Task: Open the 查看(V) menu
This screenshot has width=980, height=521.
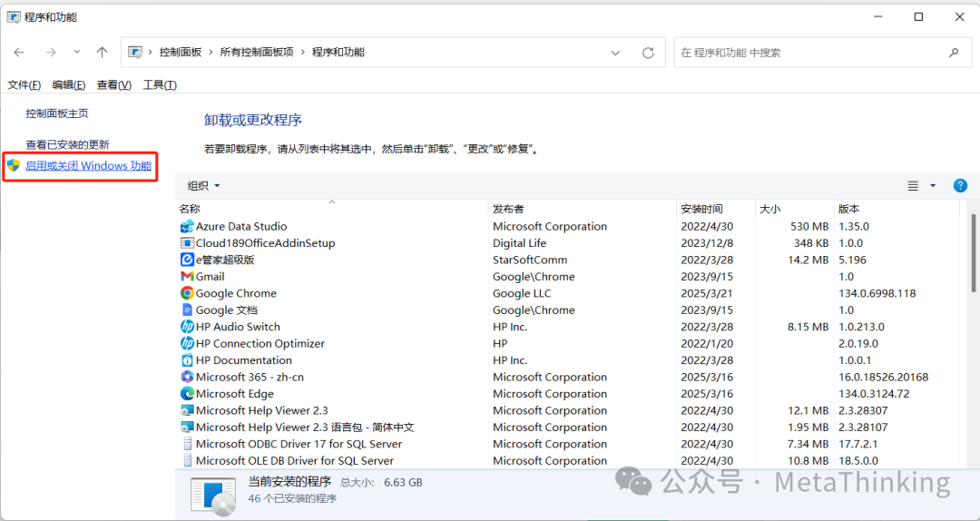Action: tap(113, 85)
